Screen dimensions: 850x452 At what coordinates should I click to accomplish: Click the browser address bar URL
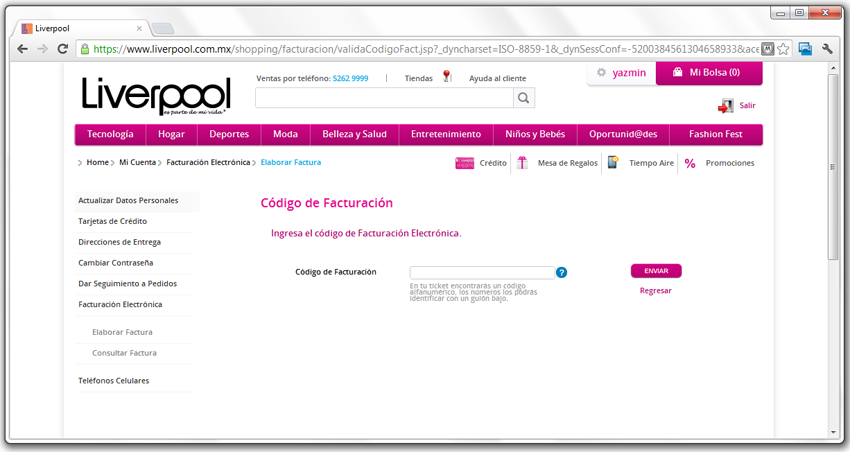point(426,49)
